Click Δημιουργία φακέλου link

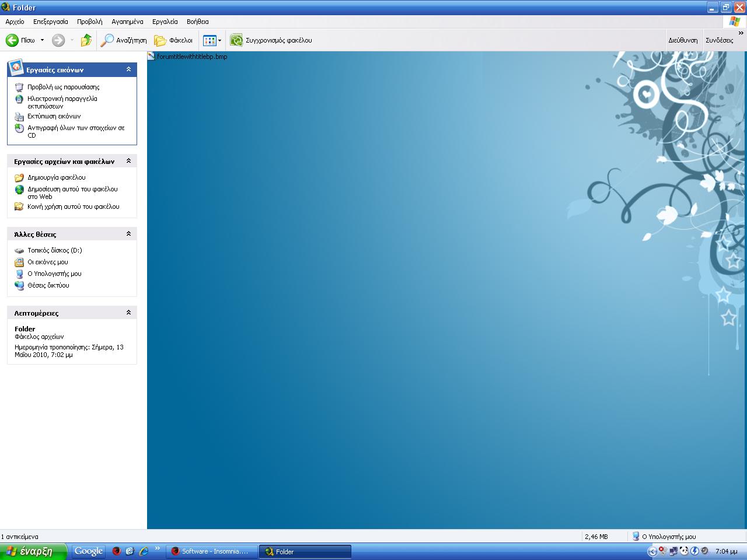[x=57, y=177]
